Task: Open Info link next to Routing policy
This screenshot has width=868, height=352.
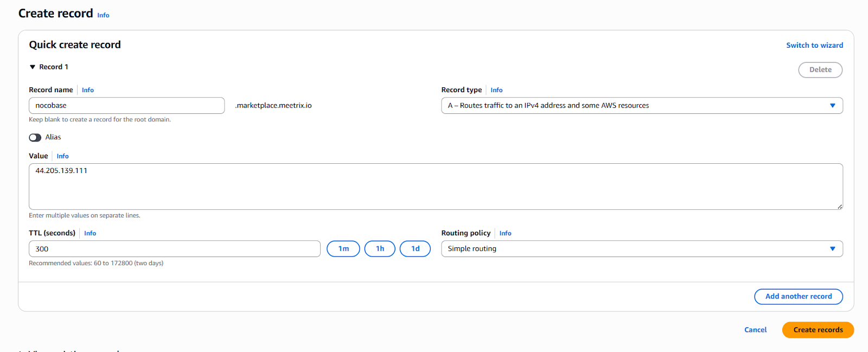Action: 505,233
